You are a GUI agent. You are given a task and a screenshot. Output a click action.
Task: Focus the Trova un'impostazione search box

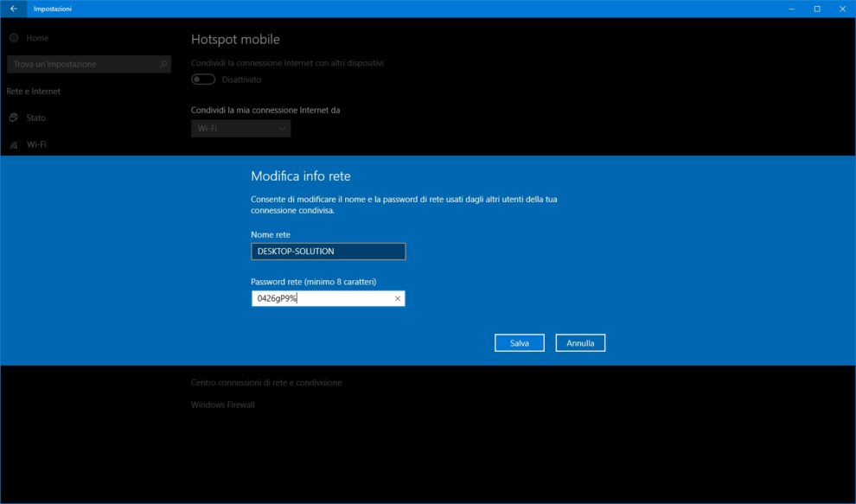coord(82,64)
